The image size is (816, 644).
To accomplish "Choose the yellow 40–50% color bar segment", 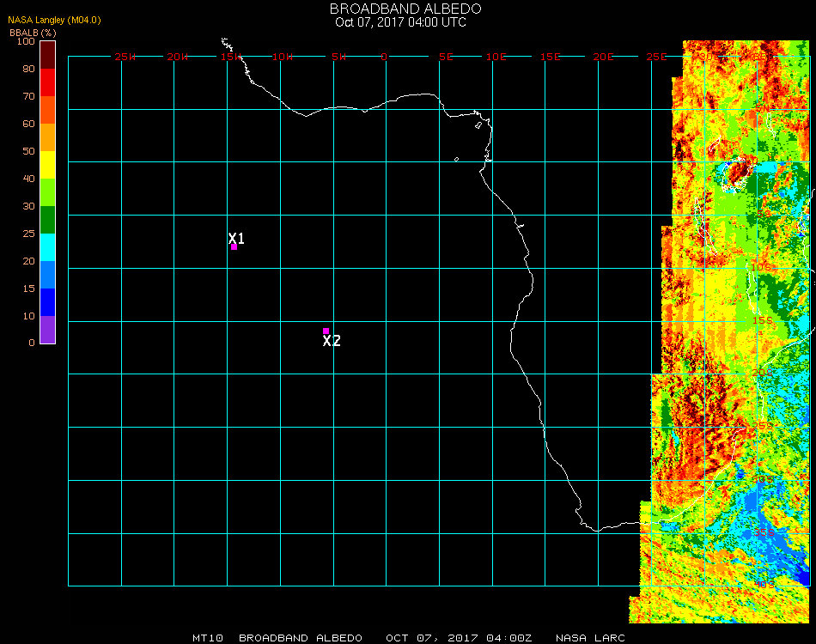I will pyautogui.click(x=48, y=165).
